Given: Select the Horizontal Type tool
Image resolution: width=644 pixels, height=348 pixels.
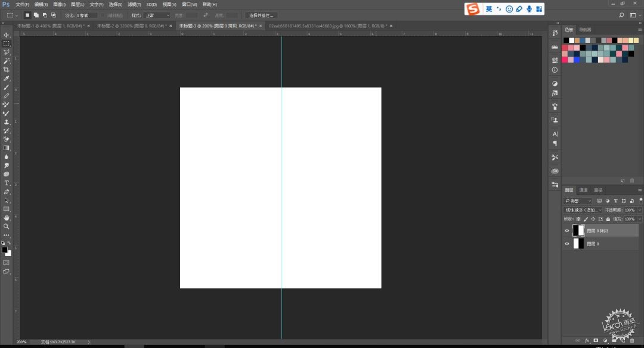Looking at the screenshot, I should (x=6, y=183).
